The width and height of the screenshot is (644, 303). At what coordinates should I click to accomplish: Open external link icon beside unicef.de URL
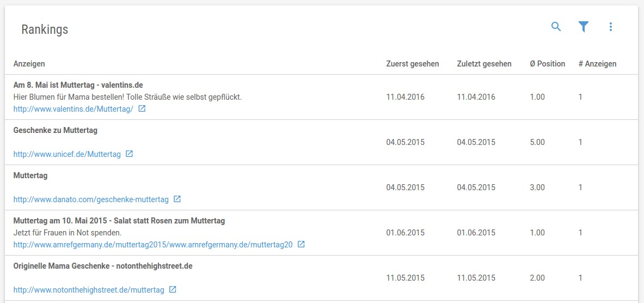(x=130, y=154)
